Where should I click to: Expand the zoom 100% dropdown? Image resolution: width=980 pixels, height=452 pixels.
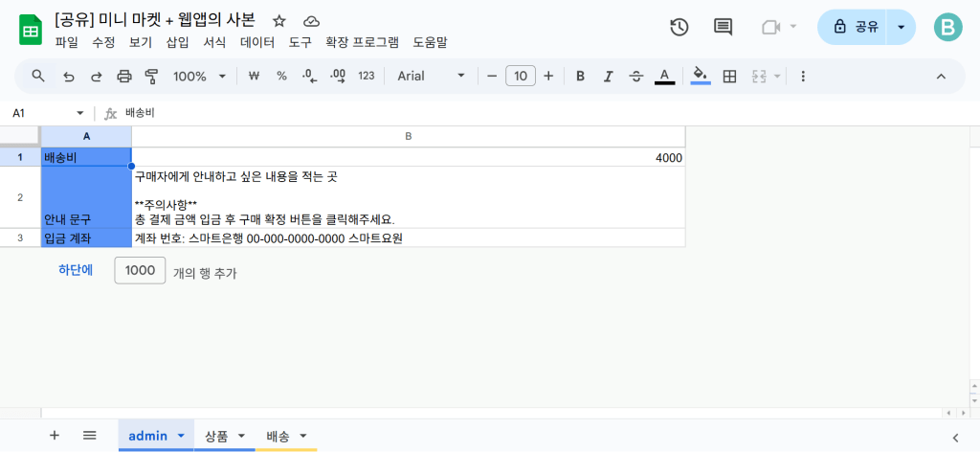click(199, 76)
